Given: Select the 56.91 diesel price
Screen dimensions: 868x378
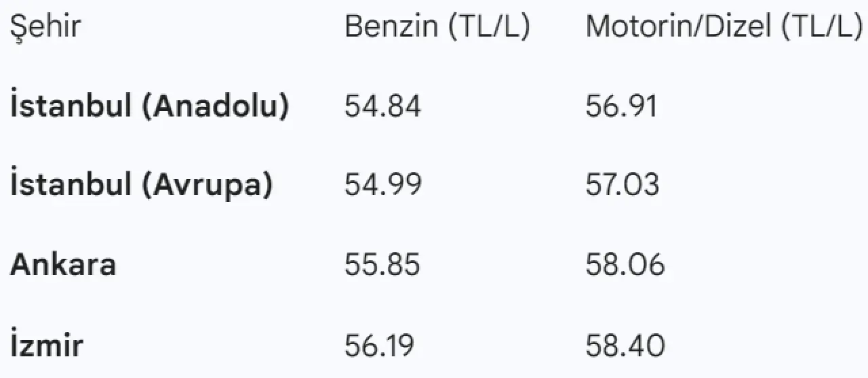Looking at the screenshot, I should [x=622, y=106].
